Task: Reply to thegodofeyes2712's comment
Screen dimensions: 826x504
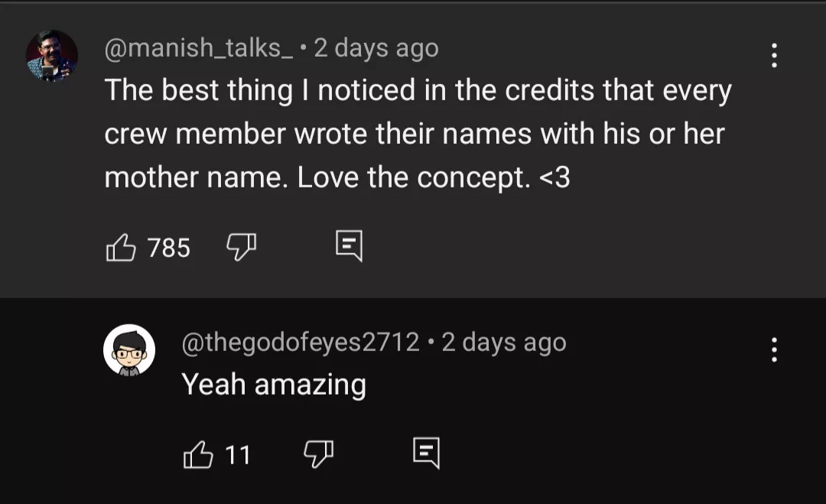Action: [x=426, y=454]
